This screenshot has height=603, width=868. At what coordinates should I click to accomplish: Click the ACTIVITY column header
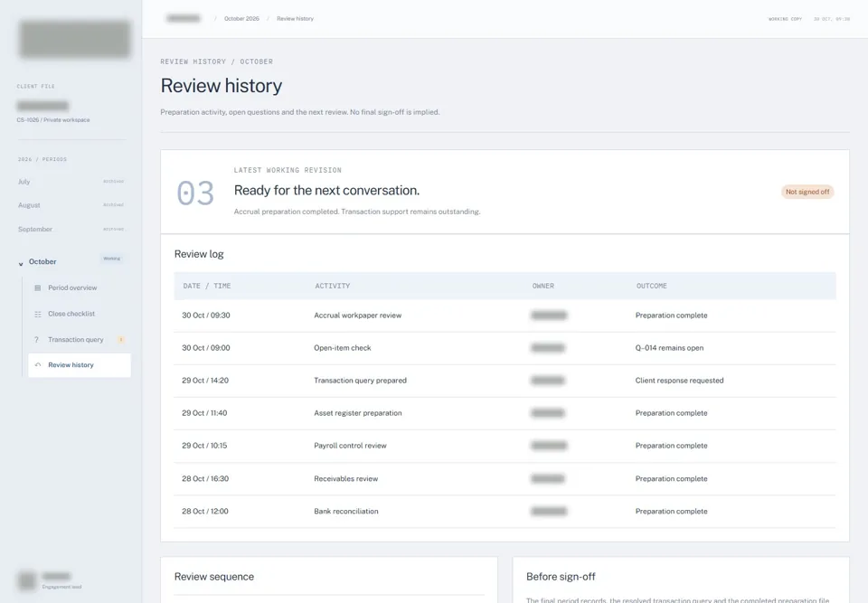pos(333,286)
